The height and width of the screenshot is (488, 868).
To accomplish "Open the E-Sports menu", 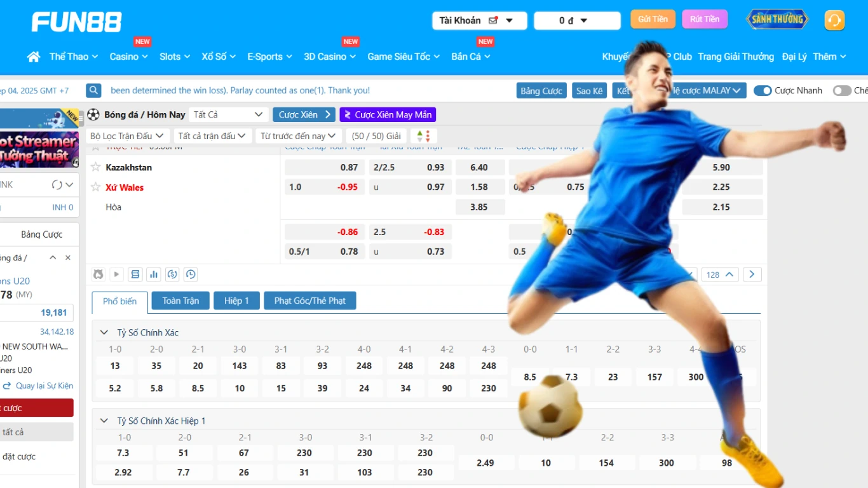I will pyautogui.click(x=269, y=57).
